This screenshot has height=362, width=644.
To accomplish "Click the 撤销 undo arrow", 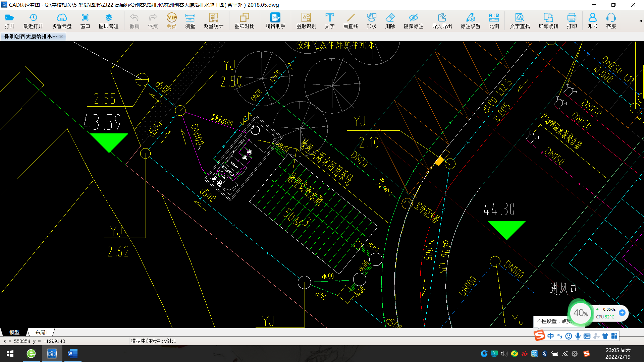I will point(135,21).
